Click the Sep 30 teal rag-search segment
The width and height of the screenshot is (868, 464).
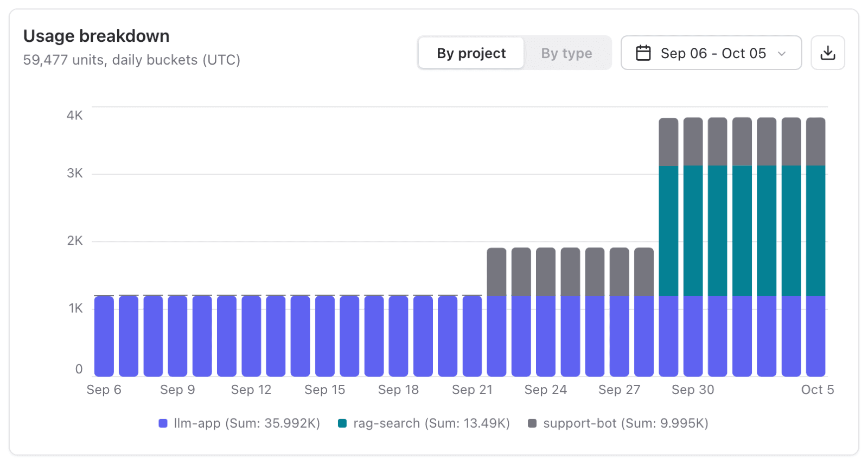[x=693, y=231]
